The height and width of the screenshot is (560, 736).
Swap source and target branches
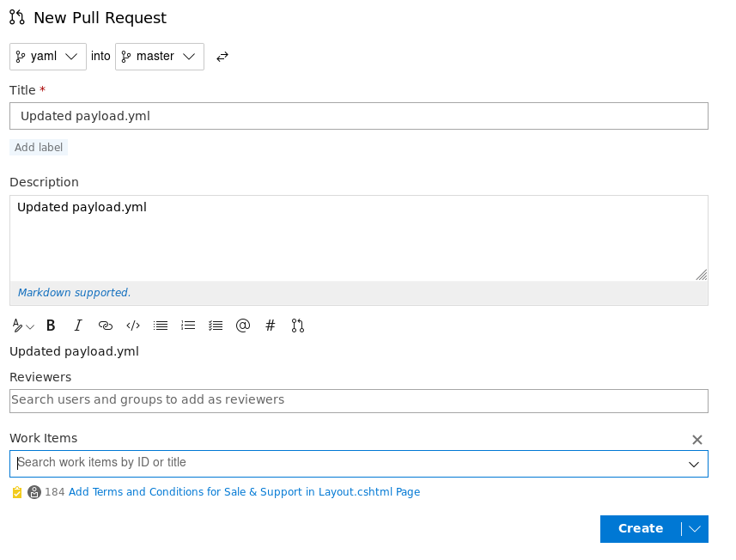coord(222,57)
